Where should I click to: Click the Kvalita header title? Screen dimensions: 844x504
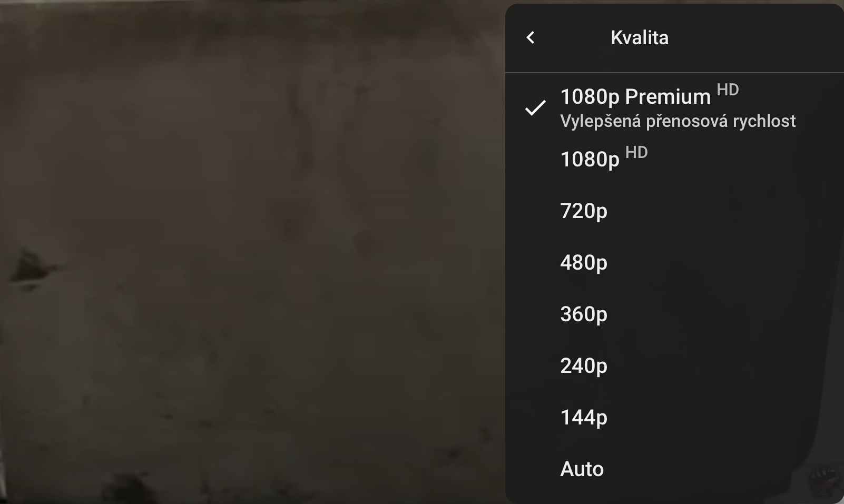639,37
